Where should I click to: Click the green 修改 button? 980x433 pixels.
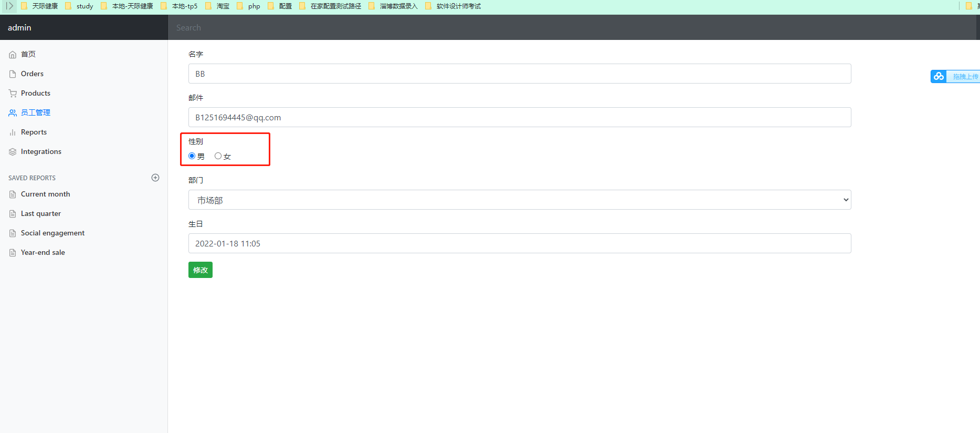pos(201,270)
